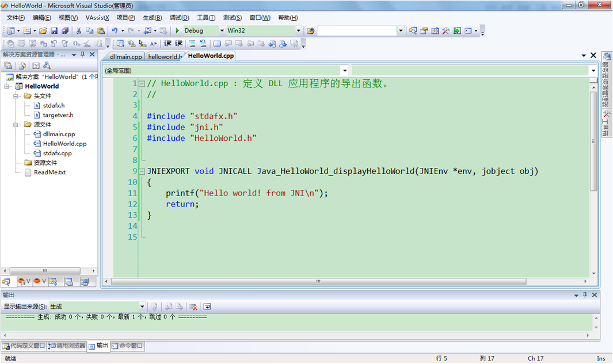Collapse the HelloWorld project node

click(7, 86)
